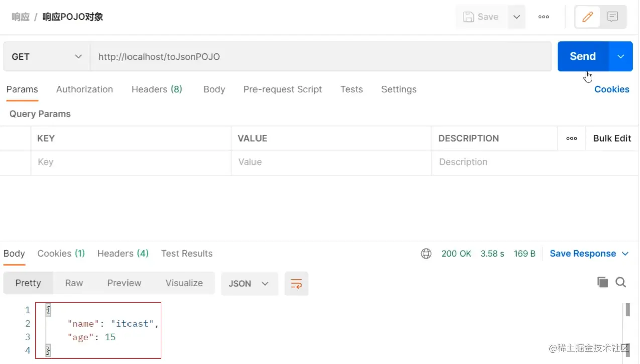Click the 响应 breadcrumb link
This screenshot has width=640, height=364.
pos(20,17)
